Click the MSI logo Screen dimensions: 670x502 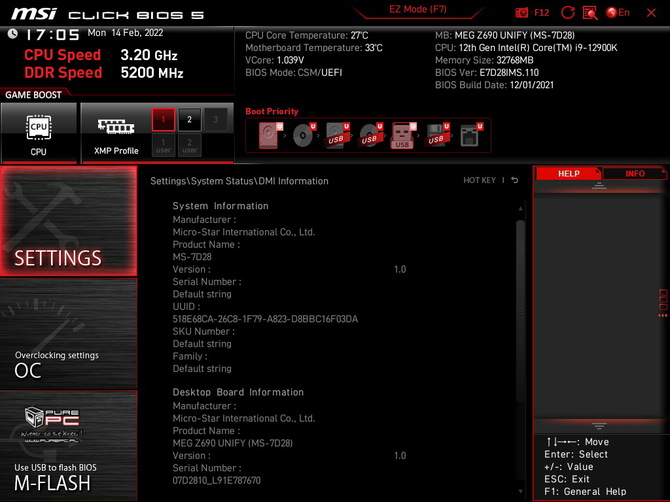pos(34,14)
